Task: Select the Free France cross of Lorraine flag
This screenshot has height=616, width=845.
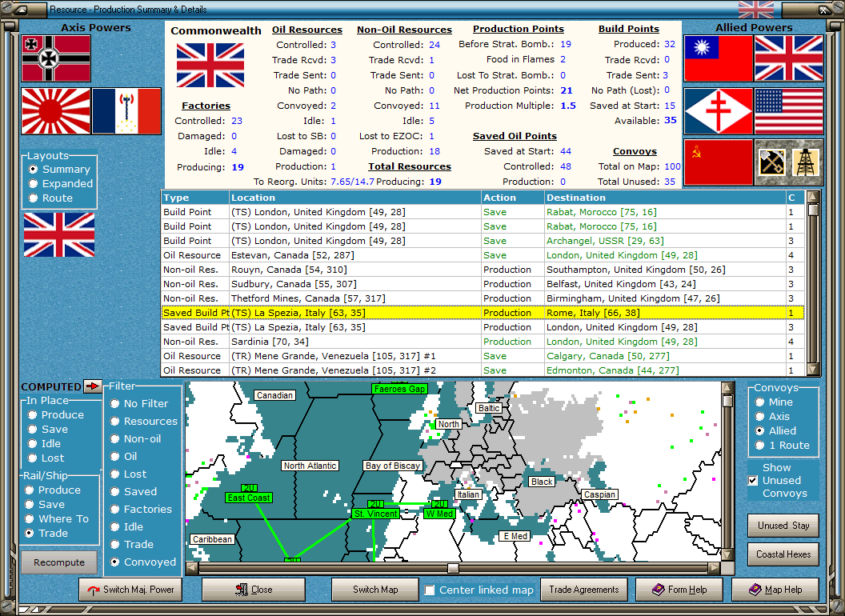Action: [719, 111]
